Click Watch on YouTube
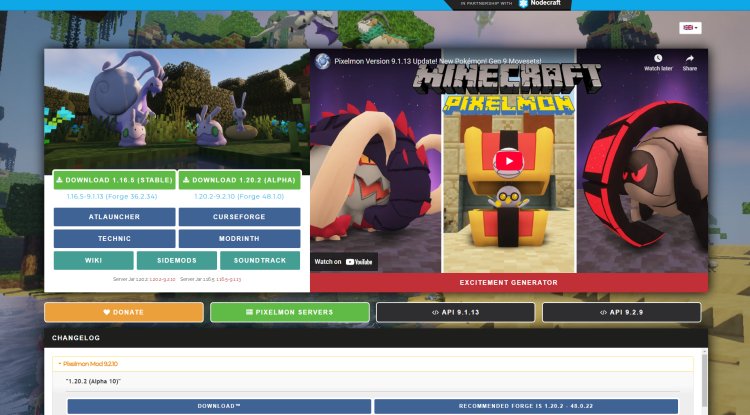The height and width of the screenshot is (415, 750). pyautogui.click(x=344, y=262)
